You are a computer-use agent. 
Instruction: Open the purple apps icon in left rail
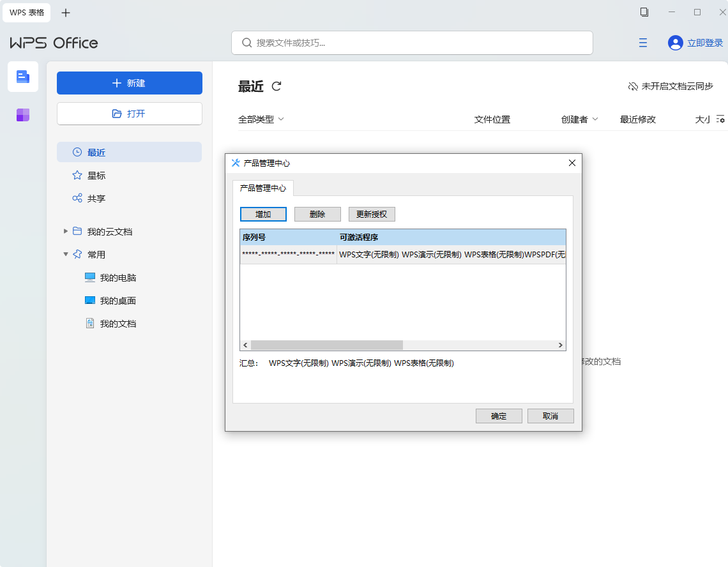pos(23,115)
